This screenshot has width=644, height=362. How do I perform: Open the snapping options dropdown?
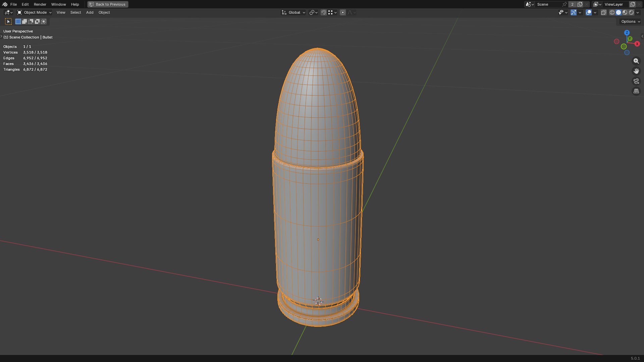click(332, 12)
